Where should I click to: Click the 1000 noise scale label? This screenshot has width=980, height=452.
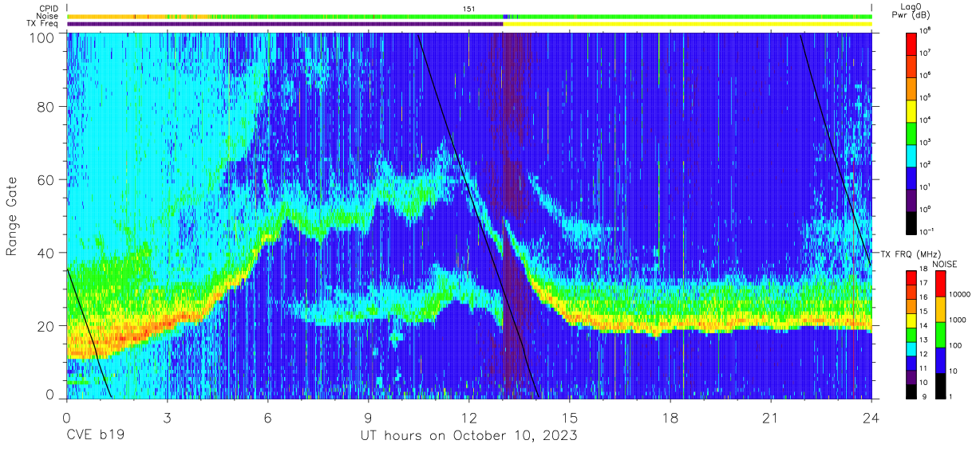[x=958, y=320]
